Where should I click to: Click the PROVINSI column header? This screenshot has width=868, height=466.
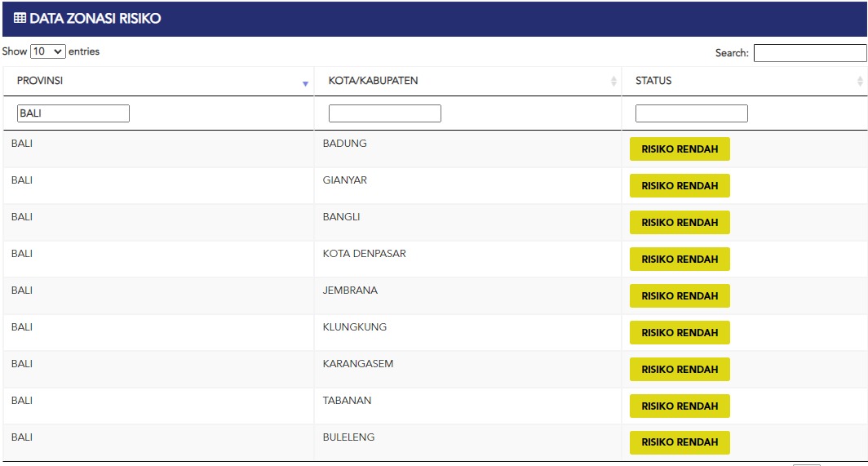tap(41, 81)
